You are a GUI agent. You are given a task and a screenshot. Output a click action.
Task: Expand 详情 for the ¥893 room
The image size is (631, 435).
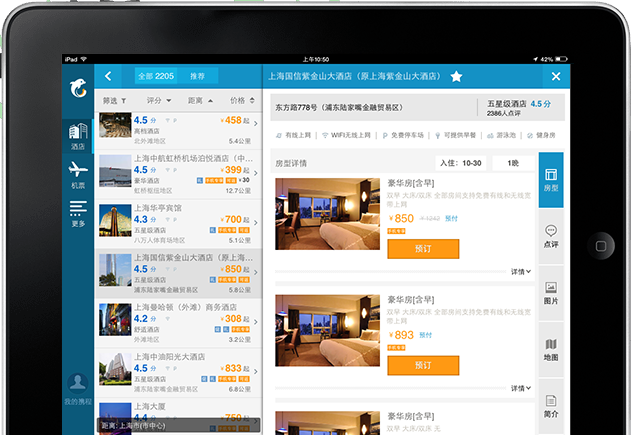(x=521, y=388)
